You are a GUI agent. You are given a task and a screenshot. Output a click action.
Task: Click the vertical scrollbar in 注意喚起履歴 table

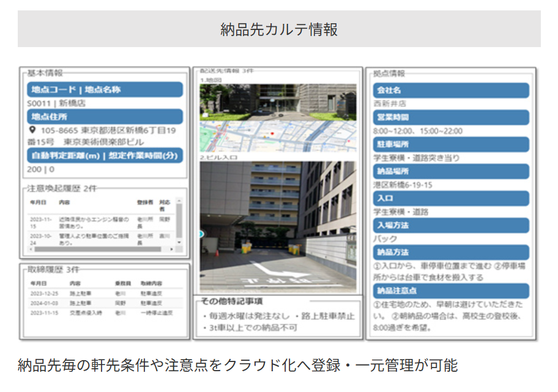coord(179,220)
